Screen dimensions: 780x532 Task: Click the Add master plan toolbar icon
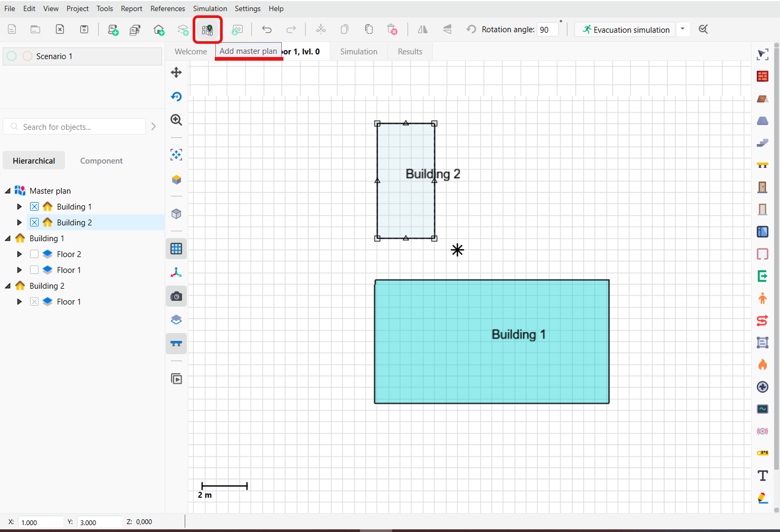point(207,30)
